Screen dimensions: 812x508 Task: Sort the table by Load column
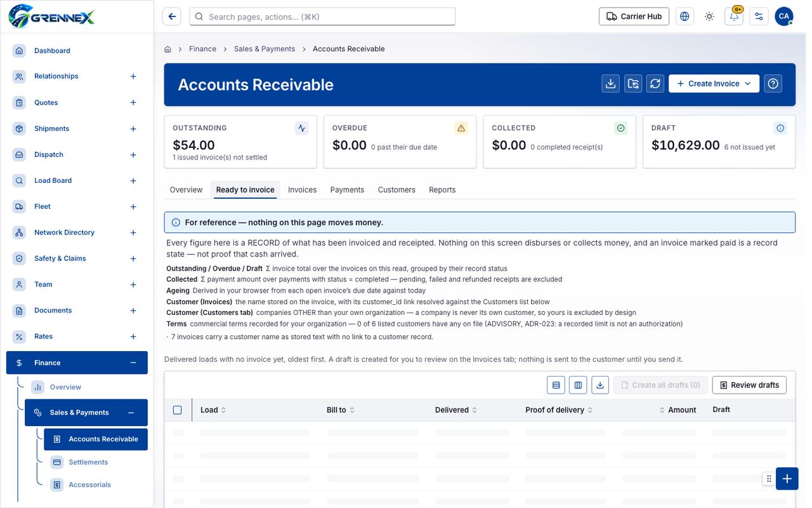click(213, 410)
